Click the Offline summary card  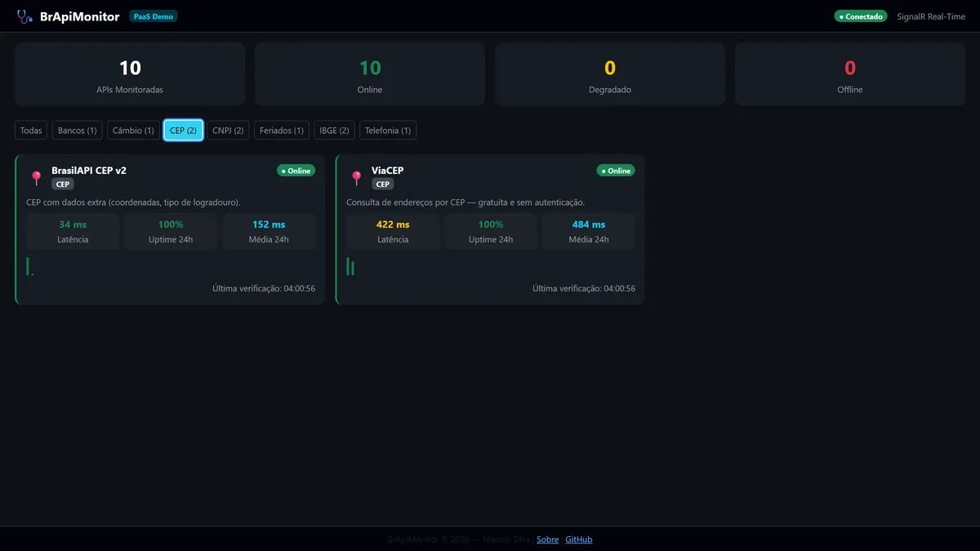(x=850, y=74)
